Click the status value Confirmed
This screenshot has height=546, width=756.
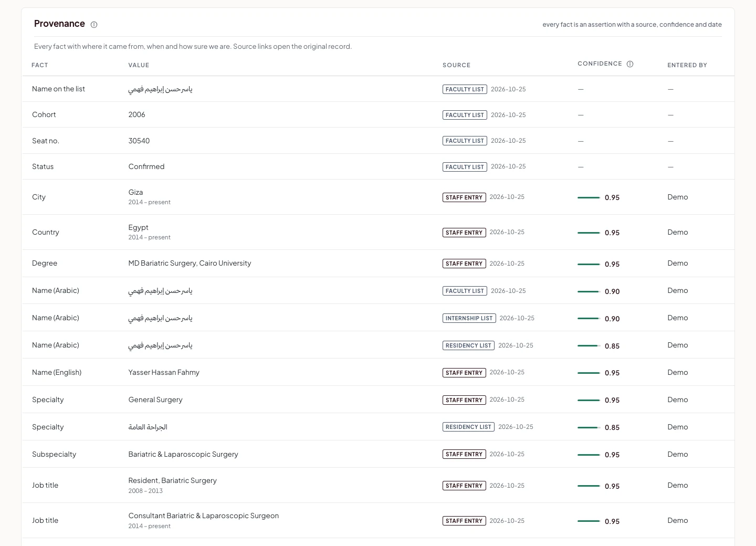coord(146,166)
